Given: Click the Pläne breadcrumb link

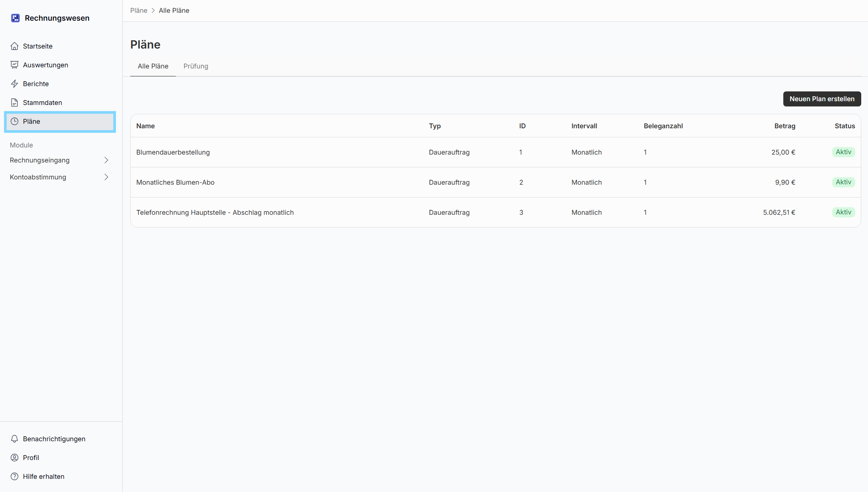Looking at the screenshot, I should pos(139,11).
